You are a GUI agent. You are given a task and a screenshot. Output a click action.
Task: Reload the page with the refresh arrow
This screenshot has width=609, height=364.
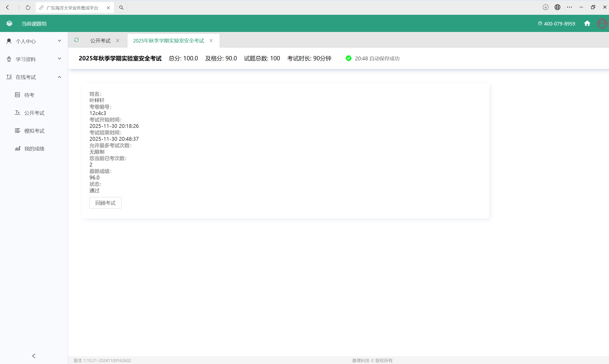(x=28, y=8)
